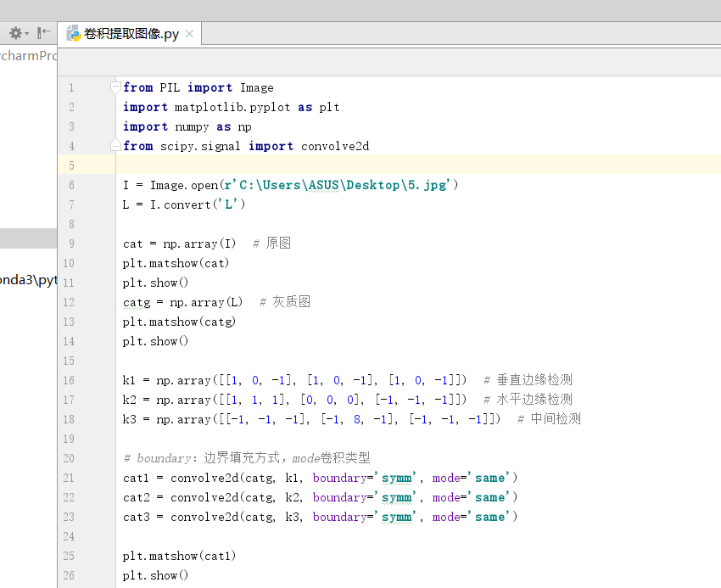Click the boundary comment on line 20
This screenshot has width=721, height=588.
247,458
